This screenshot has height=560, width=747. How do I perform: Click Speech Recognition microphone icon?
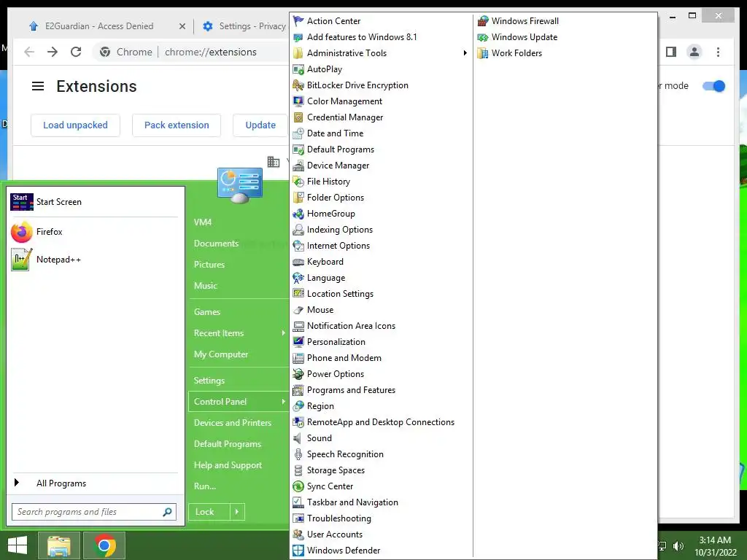298,454
